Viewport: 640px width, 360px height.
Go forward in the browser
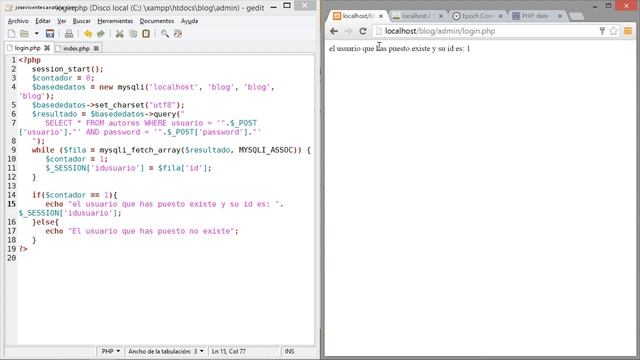click(348, 31)
